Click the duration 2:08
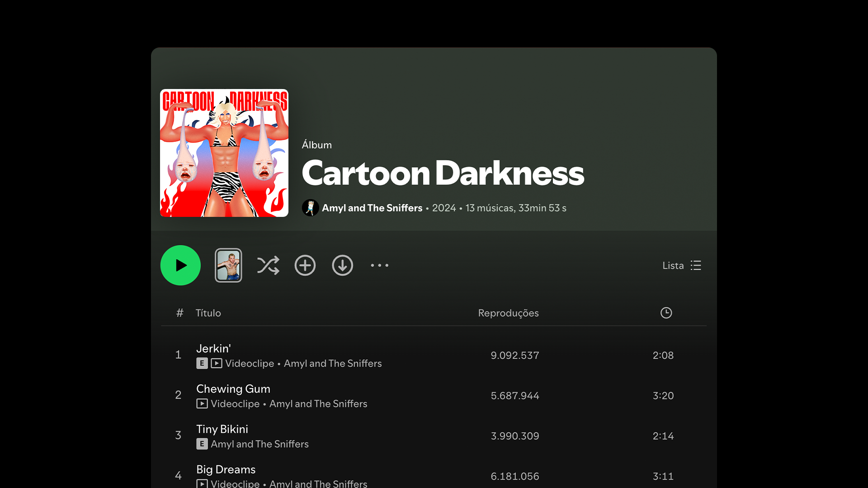The width and height of the screenshot is (868, 488). [x=663, y=356]
